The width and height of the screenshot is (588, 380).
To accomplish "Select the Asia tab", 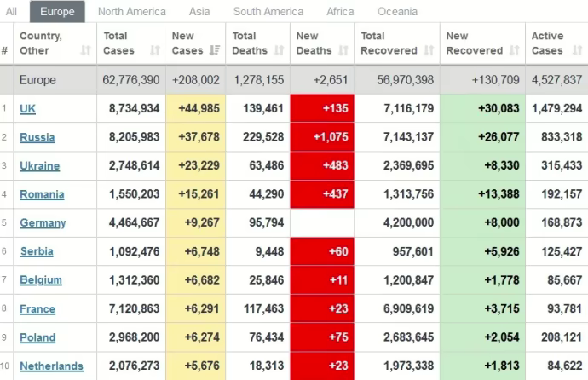I will point(199,12).
